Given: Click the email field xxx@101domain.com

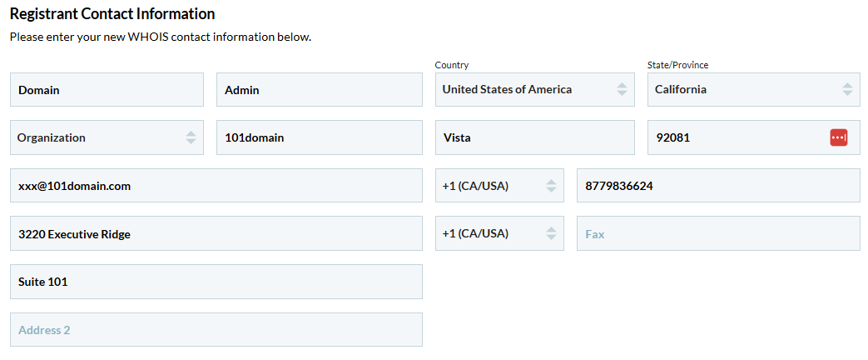Looking at the screenshot, I should click(216, 186).
